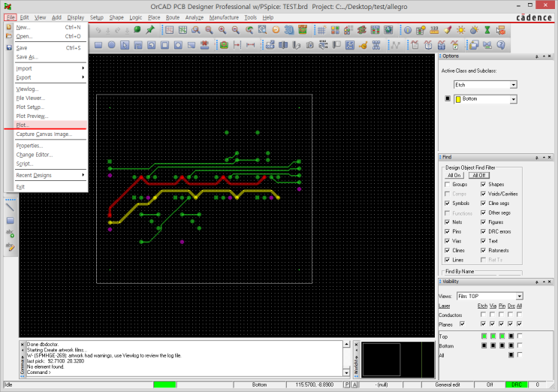Screen dimensions: 558x392
Task: Open the Views Film: TOP dropdown
Action: tap(519, 297)
